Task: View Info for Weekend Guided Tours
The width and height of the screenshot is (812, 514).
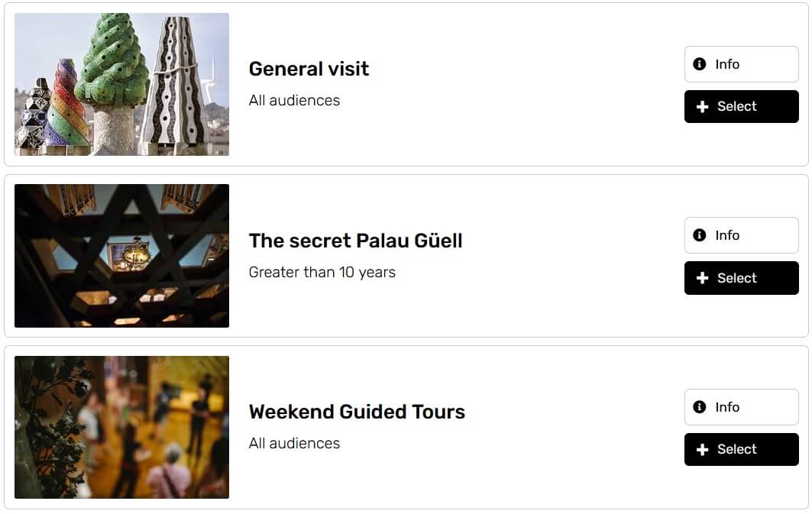Action: (x=741, y=407)
